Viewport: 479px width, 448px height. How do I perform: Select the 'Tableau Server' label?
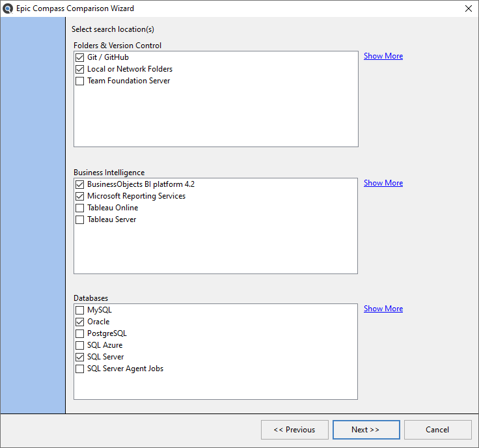(x=111, y=219)
